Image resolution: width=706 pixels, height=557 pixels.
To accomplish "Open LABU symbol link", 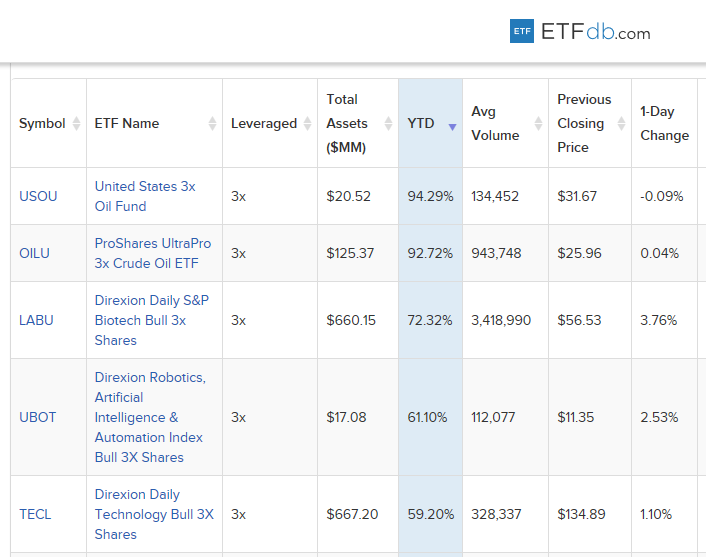I will click(36, 320).
